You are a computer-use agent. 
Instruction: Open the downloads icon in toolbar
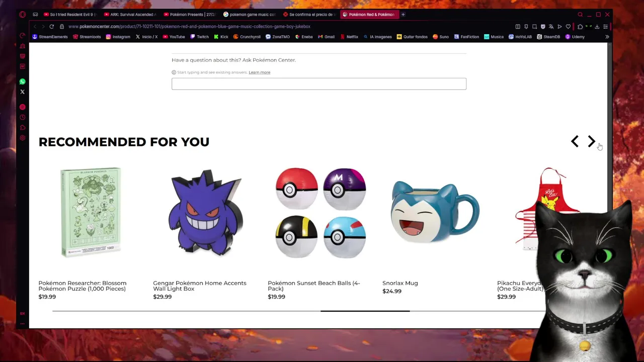pyautogui.click(x=597, y=27)
